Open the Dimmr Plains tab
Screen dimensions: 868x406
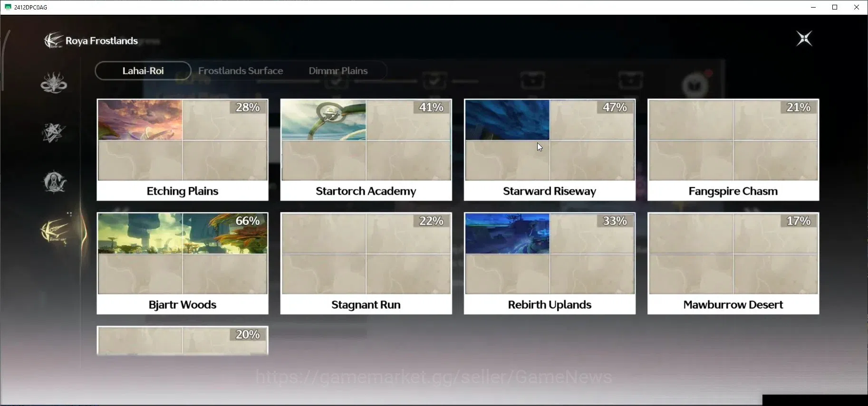pos(338,71)
